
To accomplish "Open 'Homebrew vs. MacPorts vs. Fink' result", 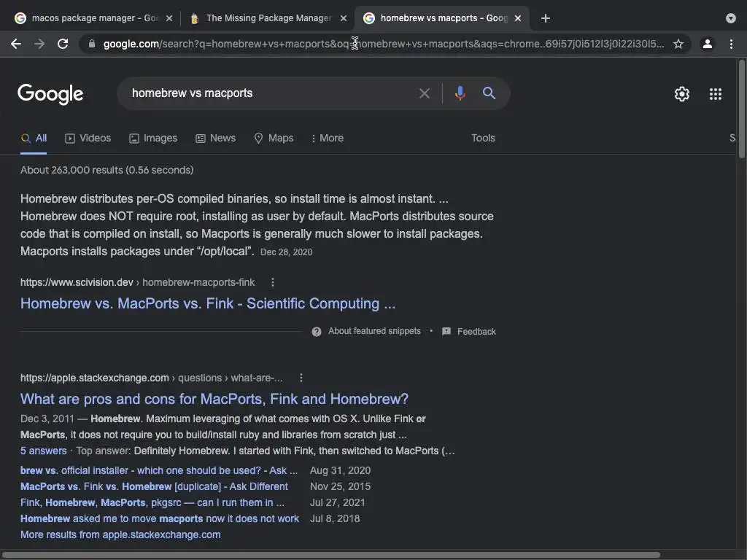I will pyautogui.click(x=208, y=304).
